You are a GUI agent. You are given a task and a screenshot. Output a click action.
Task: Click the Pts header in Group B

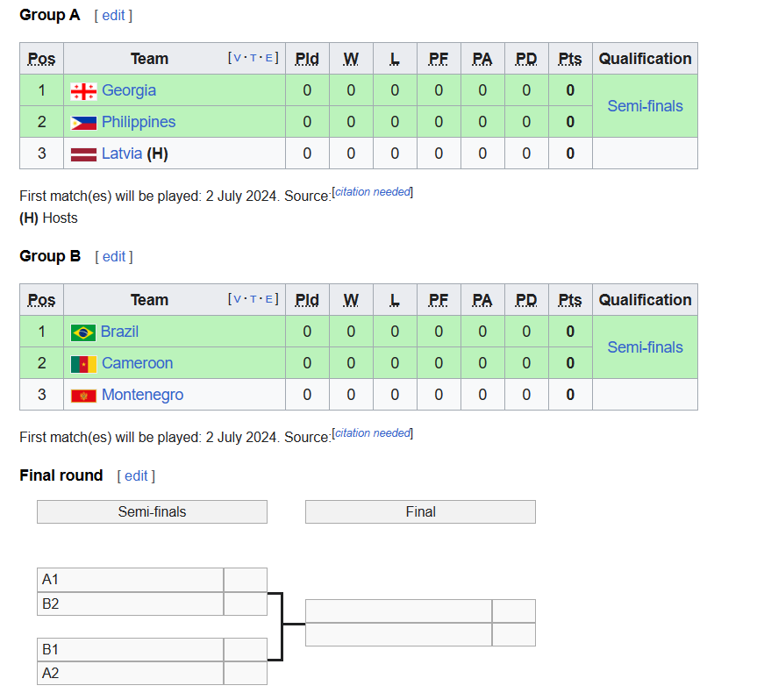pos(570,300)
